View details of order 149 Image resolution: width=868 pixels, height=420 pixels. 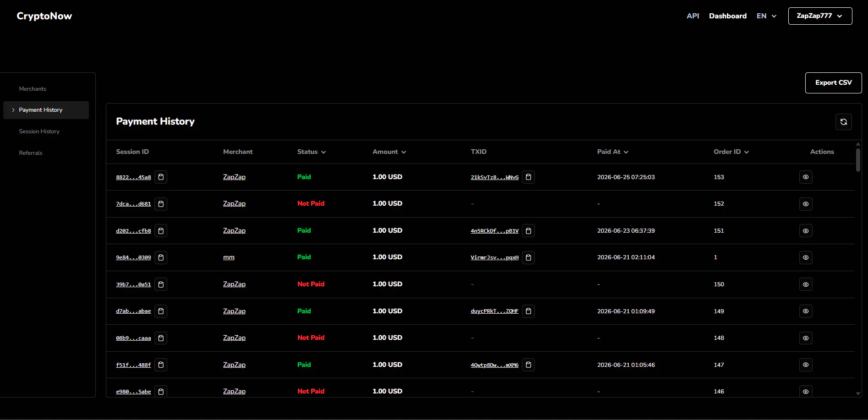pos(806,311)
